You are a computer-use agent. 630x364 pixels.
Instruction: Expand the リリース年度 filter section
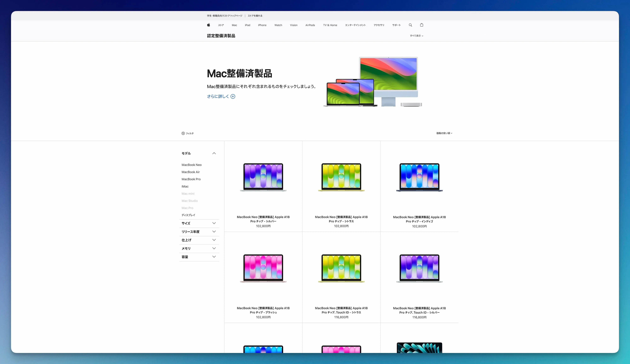[214, 232]
